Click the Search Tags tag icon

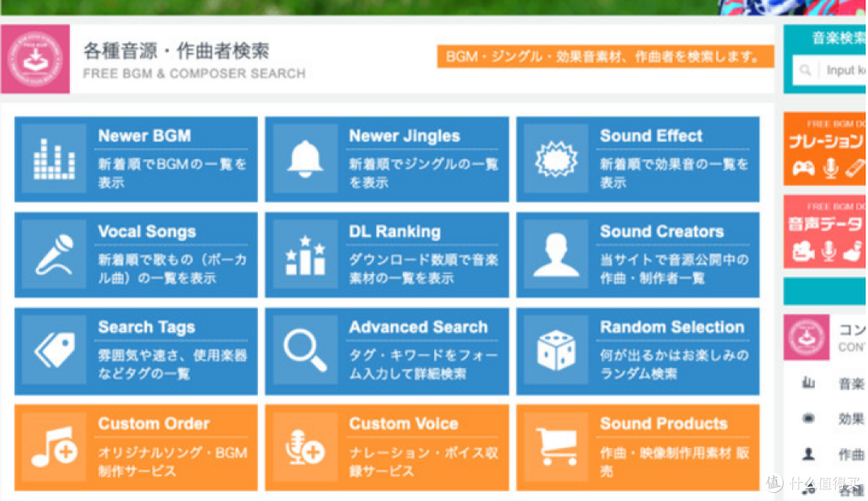coord(55,351)
